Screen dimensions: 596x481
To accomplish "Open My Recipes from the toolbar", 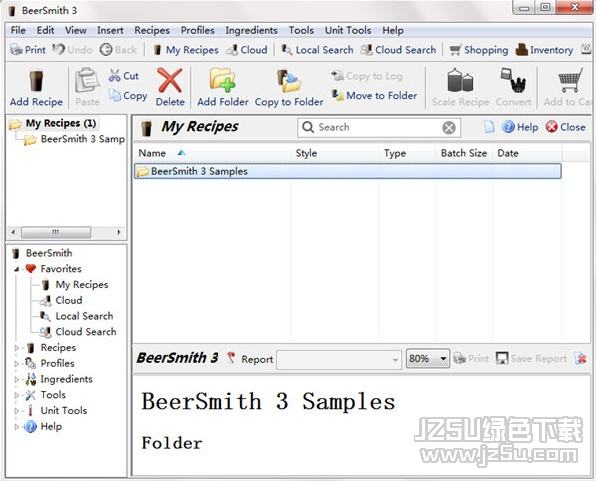I will point(186,50).
